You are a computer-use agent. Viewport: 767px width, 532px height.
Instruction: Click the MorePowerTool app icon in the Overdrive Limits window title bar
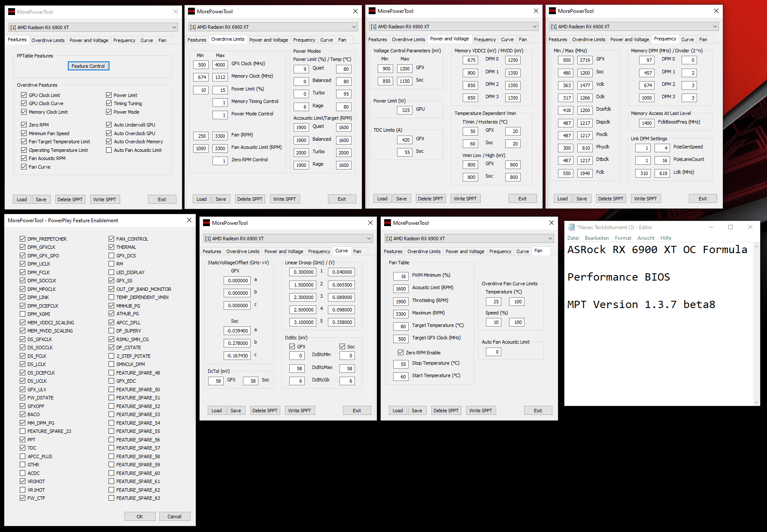click(192, 12)
